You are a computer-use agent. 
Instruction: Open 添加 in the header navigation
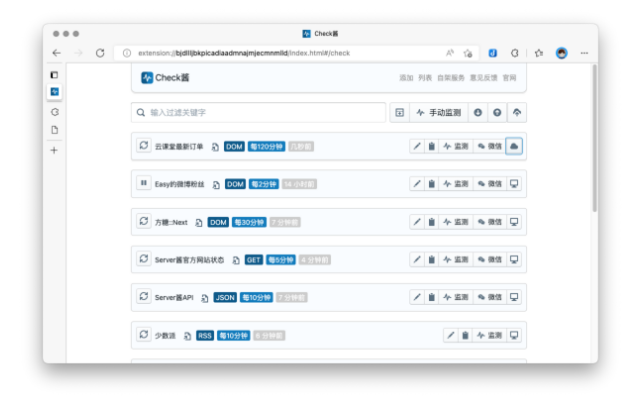[x=406, y=78]
